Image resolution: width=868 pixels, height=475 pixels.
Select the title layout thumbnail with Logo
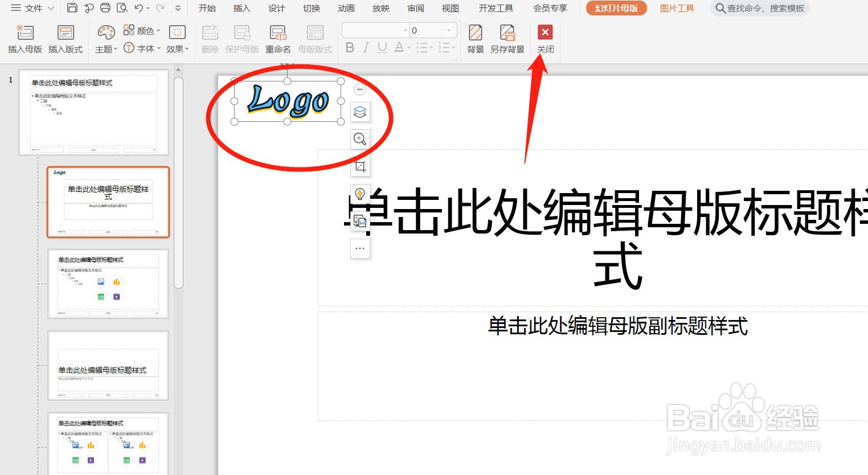pos(108,202)
